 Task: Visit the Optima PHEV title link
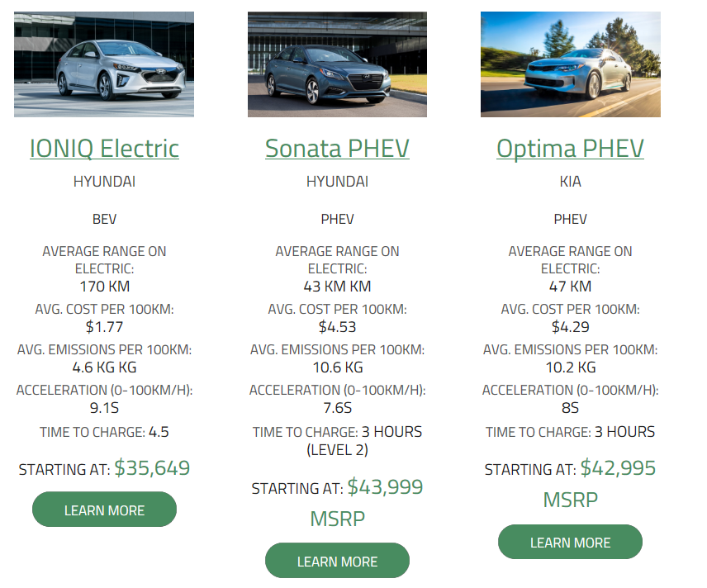(x=571, y=149)
